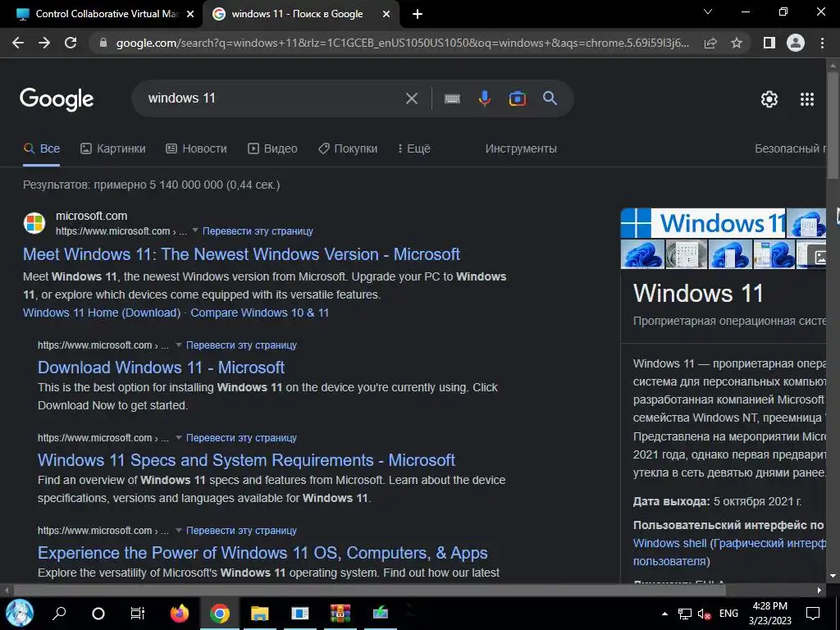Image resolution: width=840 pixels, height=630 pixels.
Task: Expand arrow beside Windows 11 Specs URL
Action: point(178,438)
